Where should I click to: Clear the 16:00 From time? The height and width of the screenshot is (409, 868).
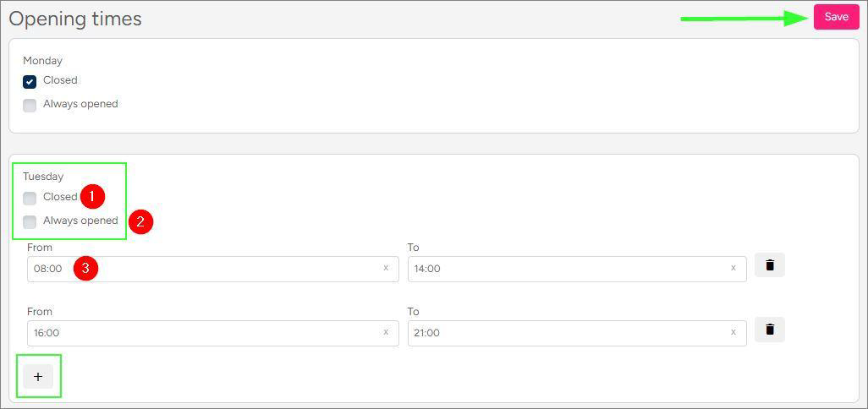(386, 332)
